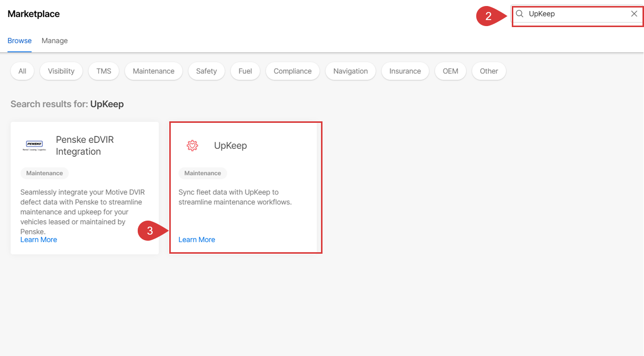Clear the UpKeep search text
Viewport: 644px width, 356px height.
point(634,14)
